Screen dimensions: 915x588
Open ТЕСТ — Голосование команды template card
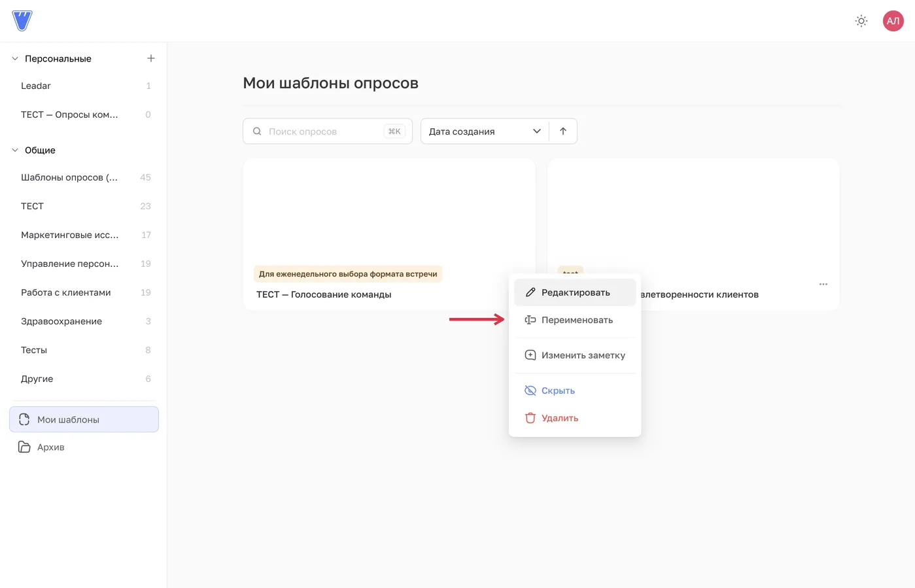tap(389, 234)
